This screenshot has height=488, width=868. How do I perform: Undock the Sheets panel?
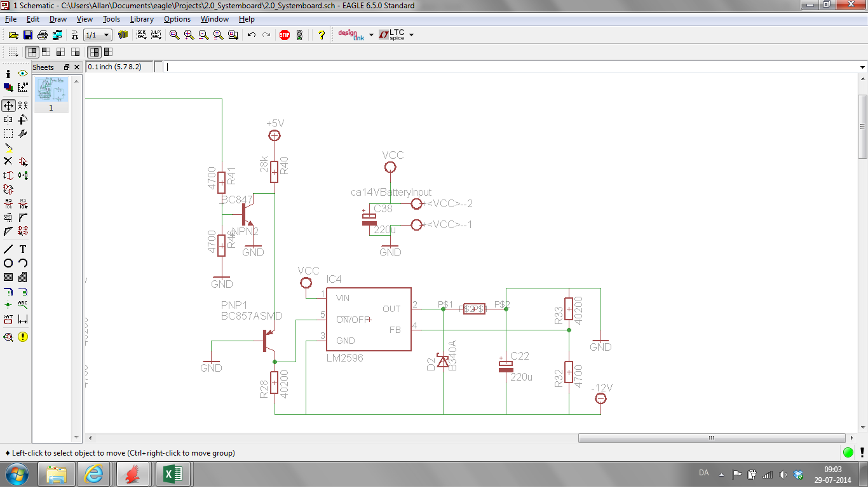pyautogui.click(x=67, y=67)
